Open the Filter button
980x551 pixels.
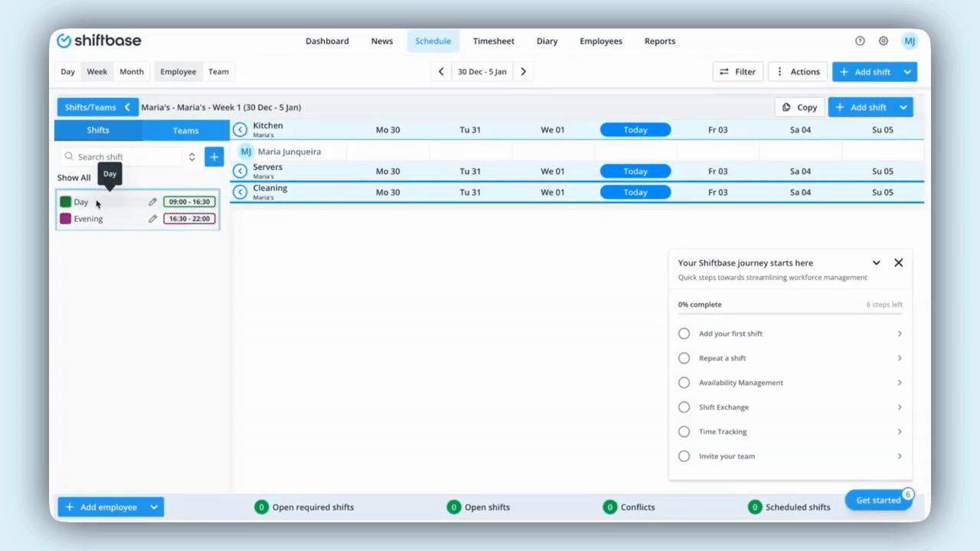(x=738, y=72)
